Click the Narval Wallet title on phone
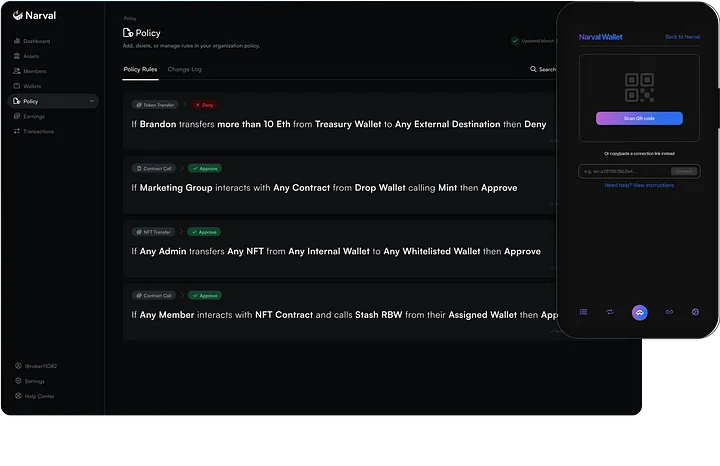 click(601, 37)
